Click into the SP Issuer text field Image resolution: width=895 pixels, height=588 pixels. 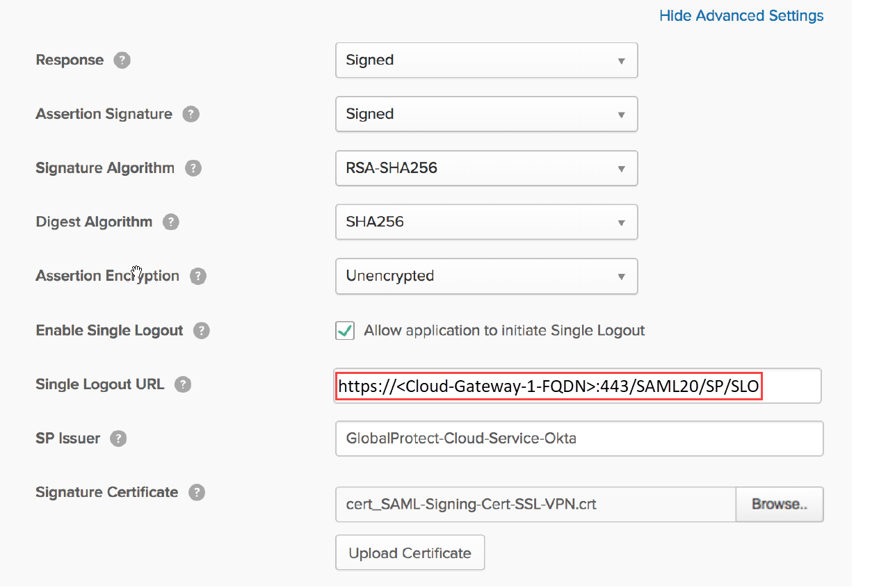579,439
